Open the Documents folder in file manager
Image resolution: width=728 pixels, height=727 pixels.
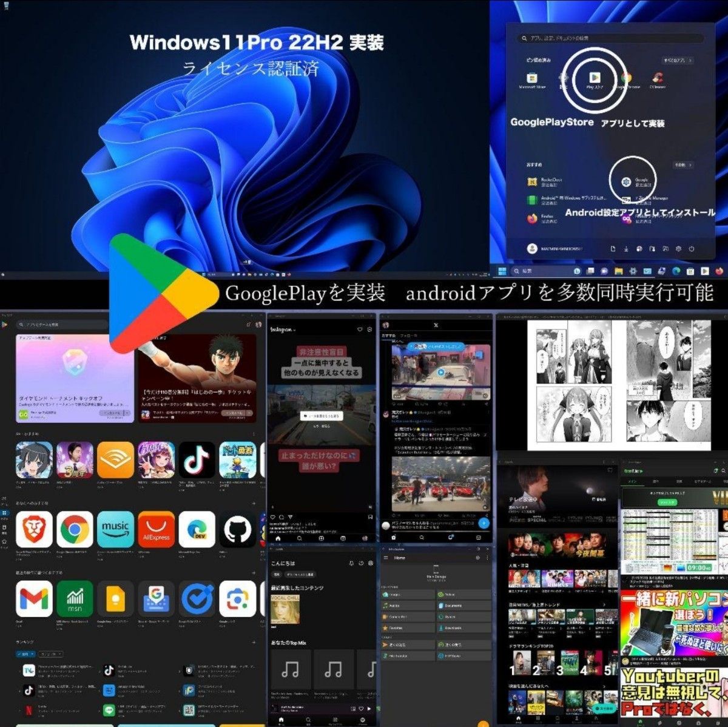tap(464, 606)
